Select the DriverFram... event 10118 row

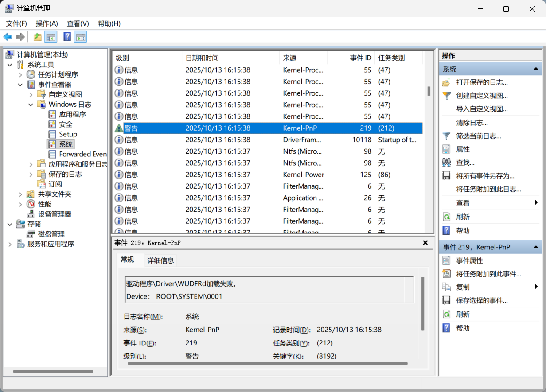267,140
